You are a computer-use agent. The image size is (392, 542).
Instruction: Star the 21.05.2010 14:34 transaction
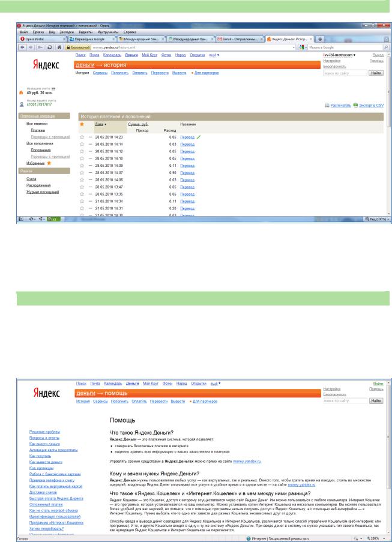pyautogui.click(x=82, y=201)
